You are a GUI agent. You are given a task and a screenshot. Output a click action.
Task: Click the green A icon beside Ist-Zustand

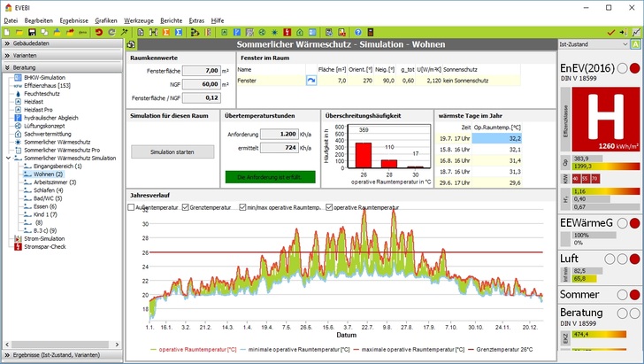tap(636, 44)
